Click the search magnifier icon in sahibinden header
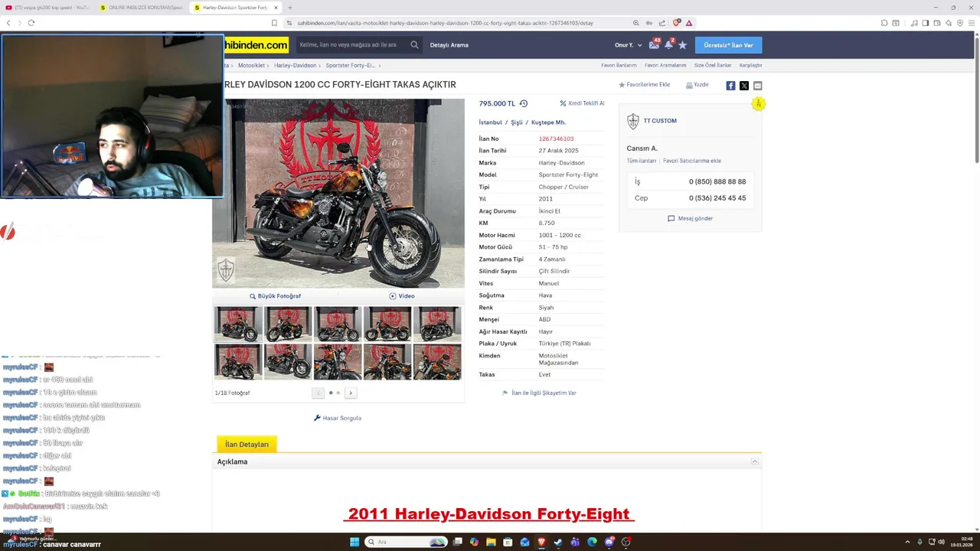This screenshot has width=980, height=551. pyautogui.click(x=414, y=45)
